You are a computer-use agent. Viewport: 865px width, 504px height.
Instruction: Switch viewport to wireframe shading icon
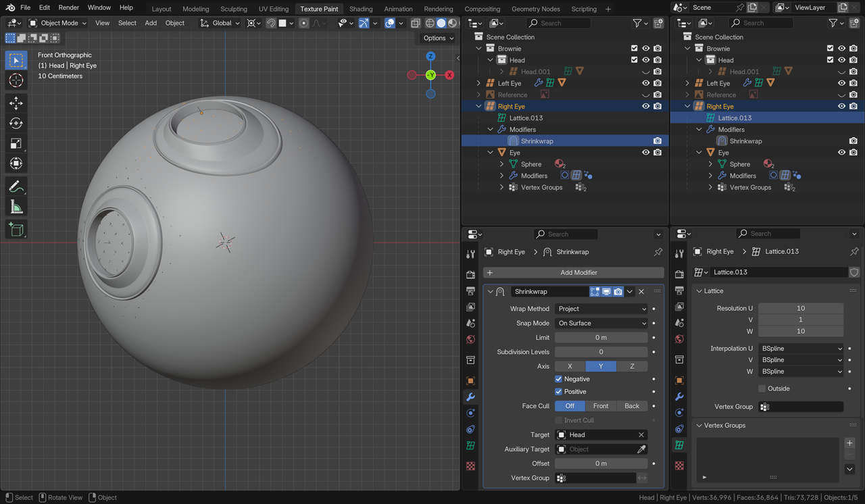point(430,23)
